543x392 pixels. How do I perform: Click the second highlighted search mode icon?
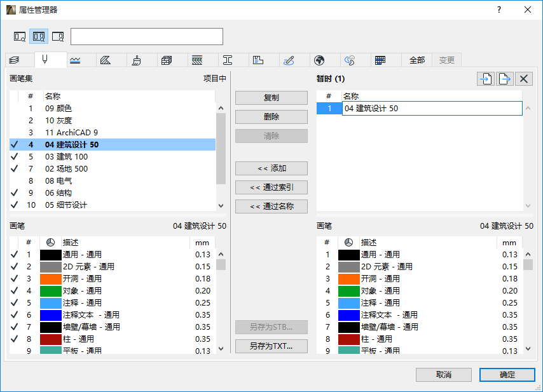38,36
